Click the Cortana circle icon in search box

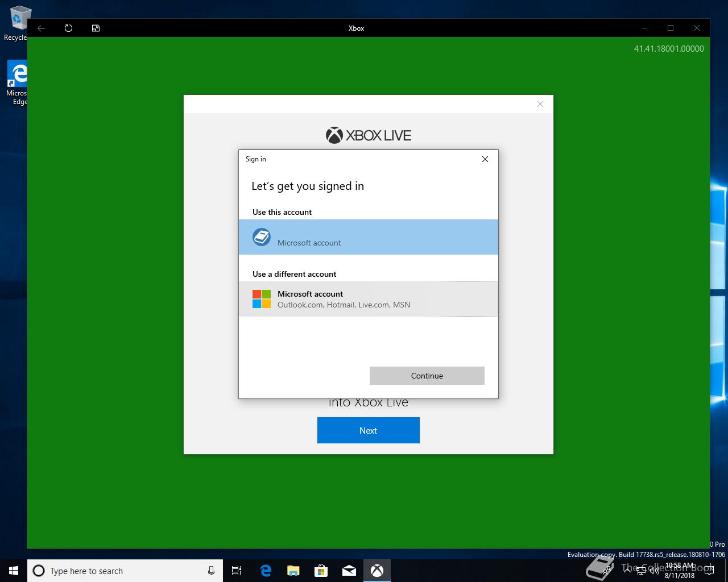coord(39,571)
